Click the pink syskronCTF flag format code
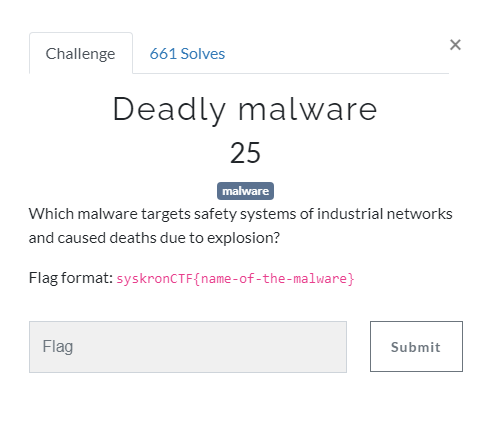The width and height of the screenshot is (493, 421). point(235,279)
